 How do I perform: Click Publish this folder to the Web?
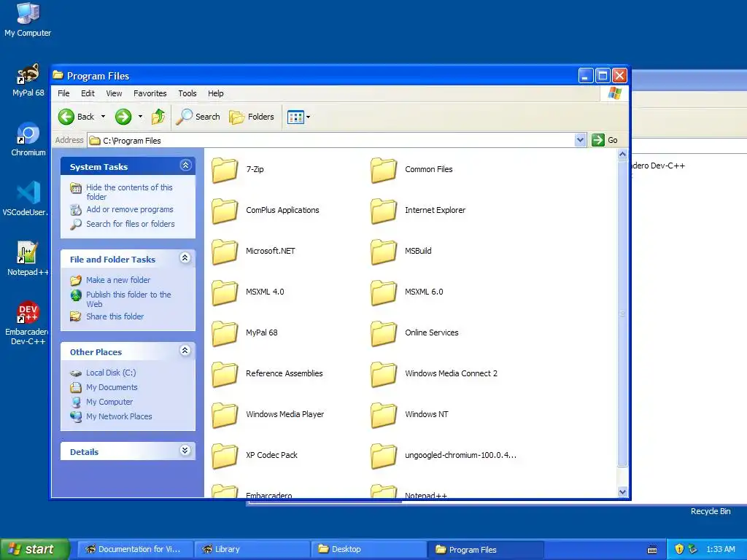tap(128, 299)
